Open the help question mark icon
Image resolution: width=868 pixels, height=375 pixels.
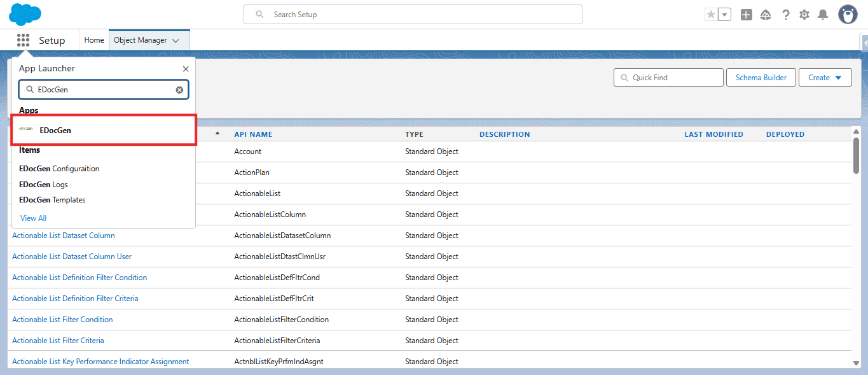[x=786, y=14]
